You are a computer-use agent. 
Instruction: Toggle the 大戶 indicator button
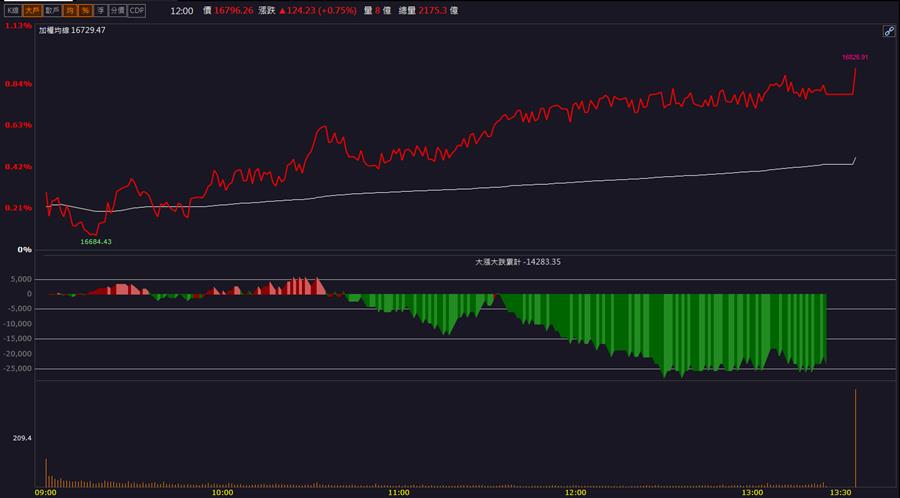(33, 10)
